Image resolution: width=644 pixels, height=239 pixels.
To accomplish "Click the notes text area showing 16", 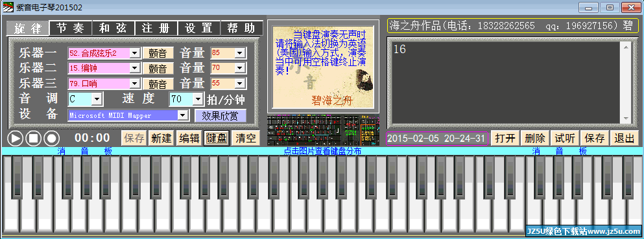I will [506, 82].
